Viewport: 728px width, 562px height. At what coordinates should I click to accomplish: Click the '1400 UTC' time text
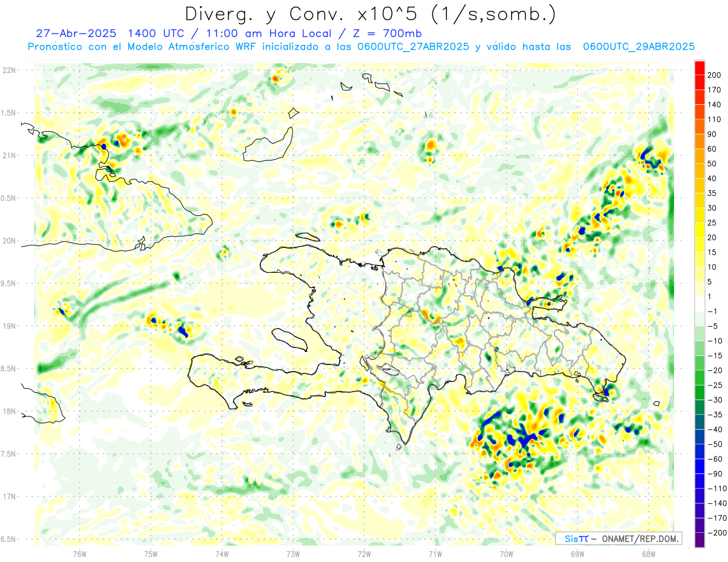pyautogui.click(x=158, y=33)
